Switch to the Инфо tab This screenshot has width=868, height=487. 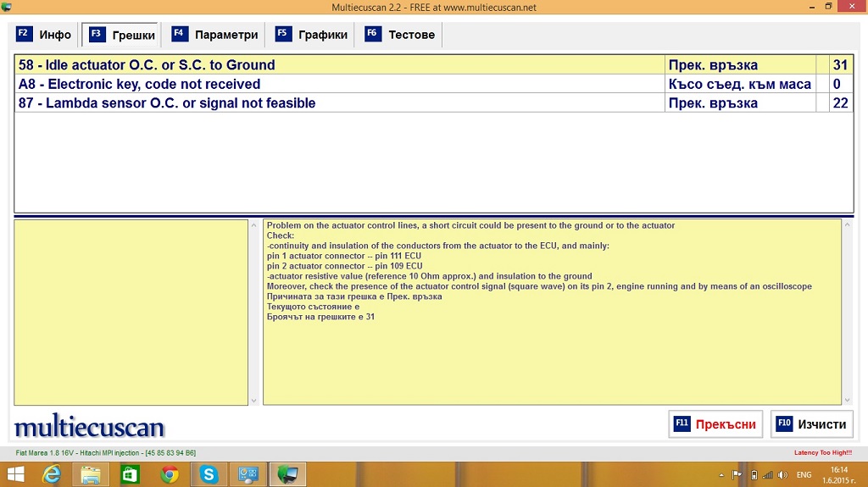(x=44, y=35)
